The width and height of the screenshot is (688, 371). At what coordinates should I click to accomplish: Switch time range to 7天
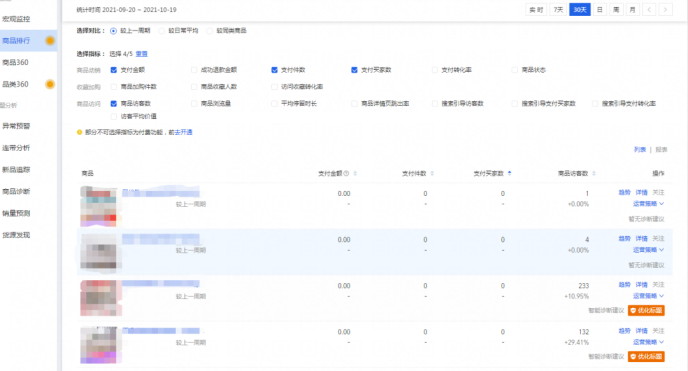pos(558,10)
